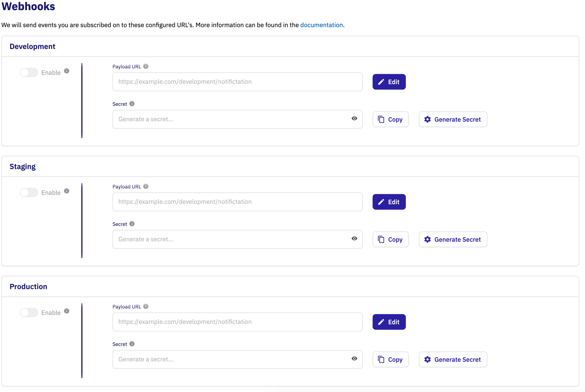Edit the Development payload URL

pos(389,82)
